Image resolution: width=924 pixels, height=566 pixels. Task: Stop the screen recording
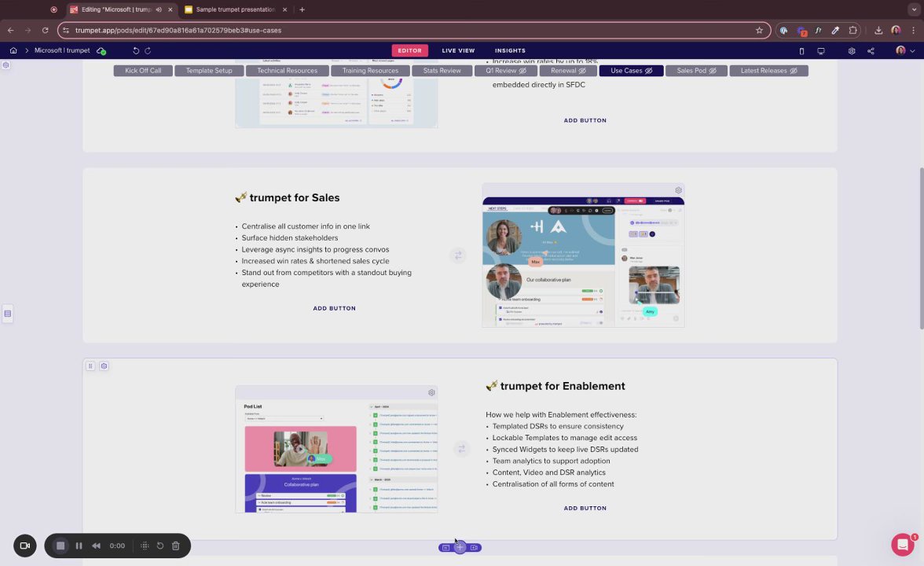[60, 546]
